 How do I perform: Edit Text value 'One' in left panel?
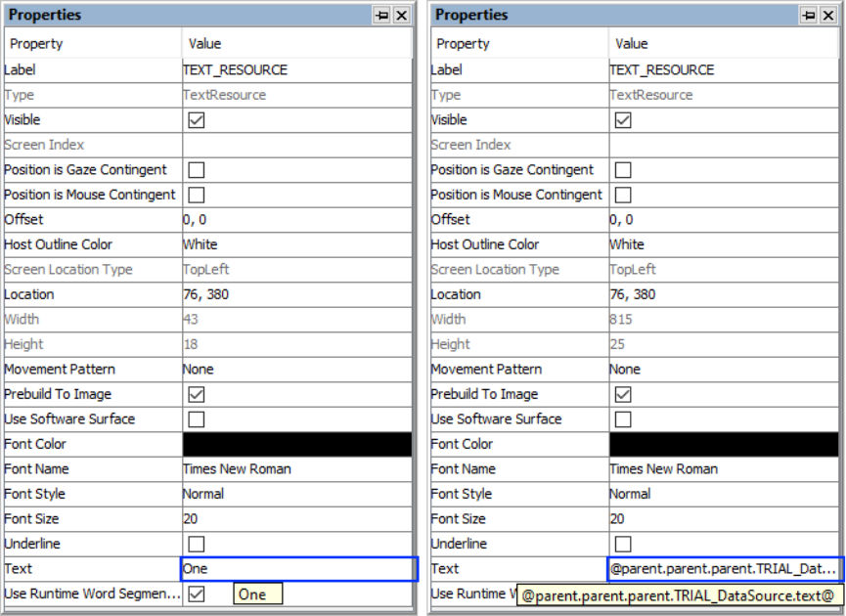(x=299, y=569)
